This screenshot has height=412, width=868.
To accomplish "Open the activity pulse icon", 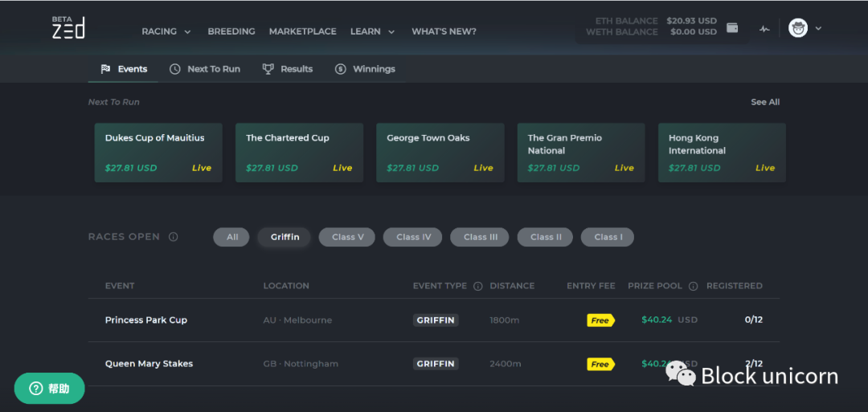I will point(764,29).
